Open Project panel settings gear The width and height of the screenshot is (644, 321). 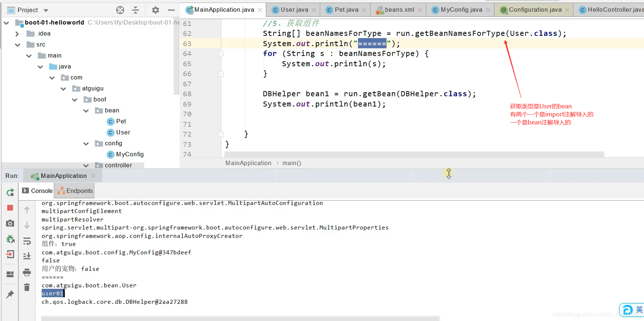pos(155,10)
